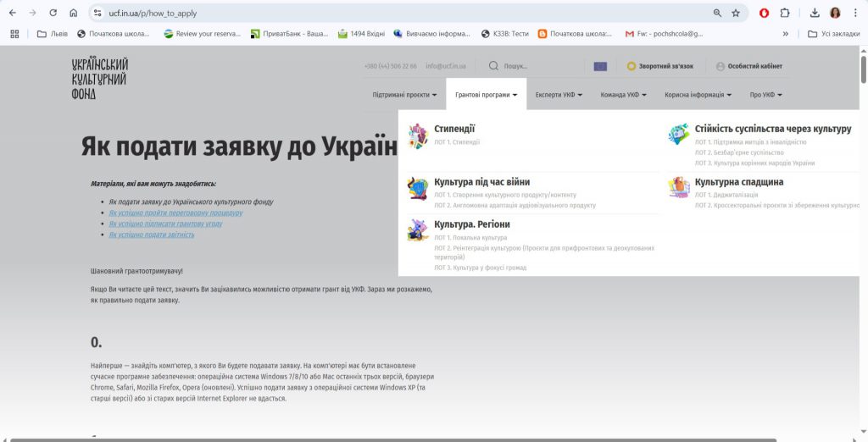This screenshot has height=442, width=868.
Task: Reload the page with the refresh icon
Action: tap(53, 13)
